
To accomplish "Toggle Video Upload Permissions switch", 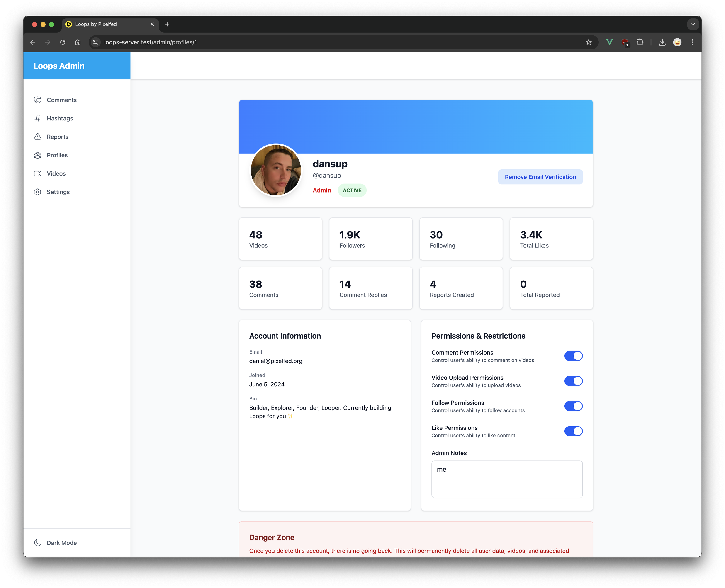I will [x=573, y=381].
